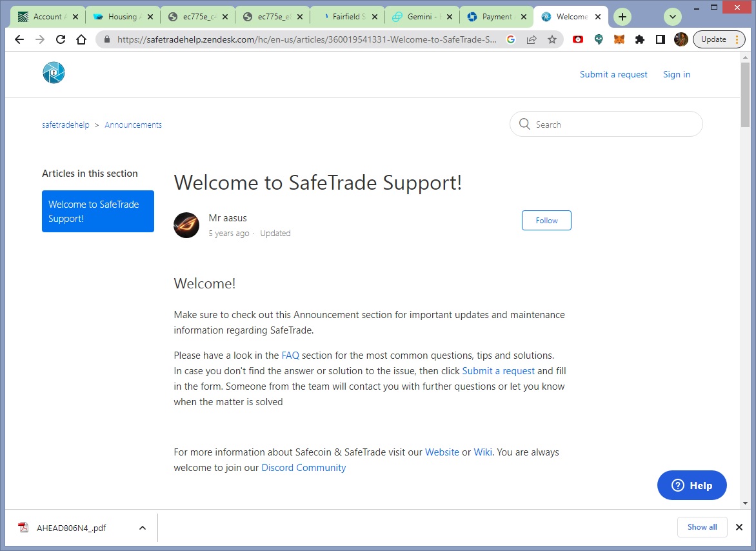Go back using the browser back arrow
This screenshot has width=756, height=551.
19,39
